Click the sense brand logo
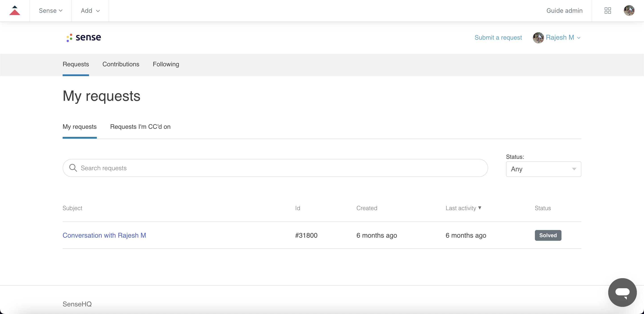Viewport: 644px width, 314px height. (x=83, y=37)
